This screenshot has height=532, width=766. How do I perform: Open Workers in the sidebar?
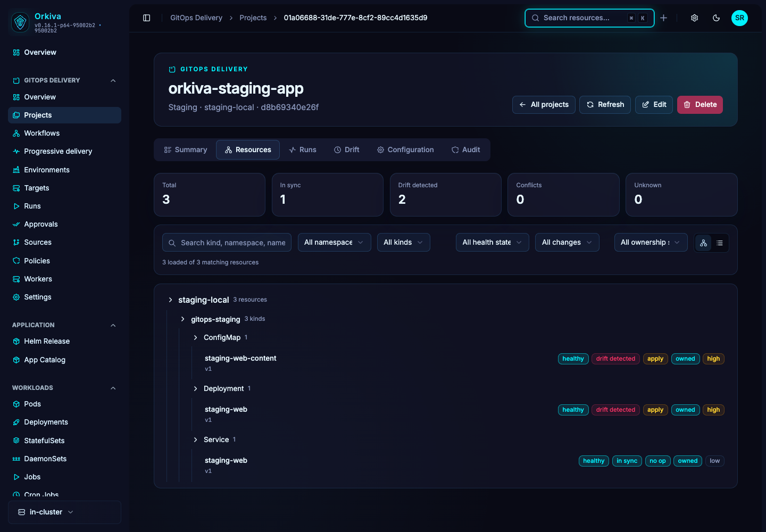tap(64, 279)
